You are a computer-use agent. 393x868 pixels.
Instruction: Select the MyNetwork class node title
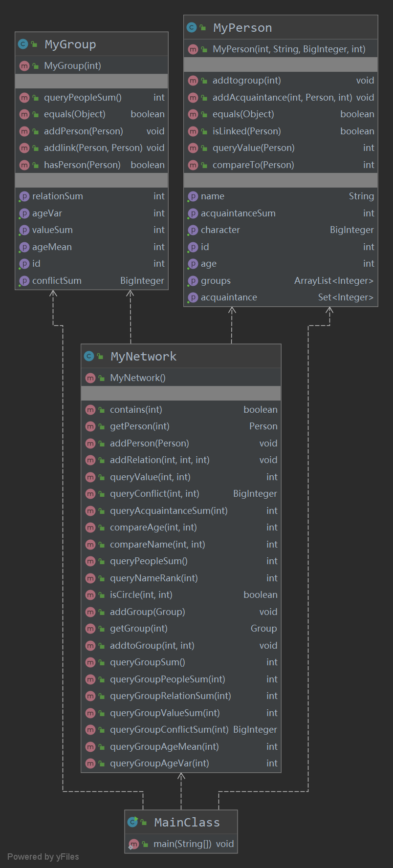[143, 356]
